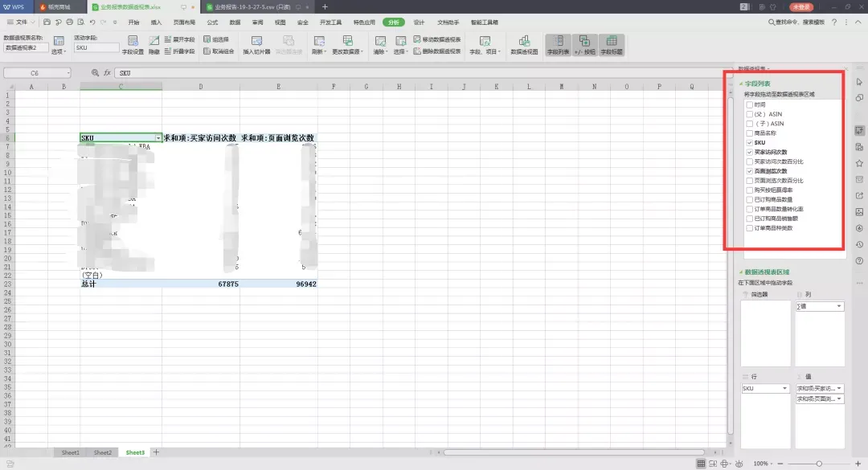Image resolution: width=868 pixels, height=470 pixels.
Task: Click the Print Preview icon
Action: tap(81, 22)
